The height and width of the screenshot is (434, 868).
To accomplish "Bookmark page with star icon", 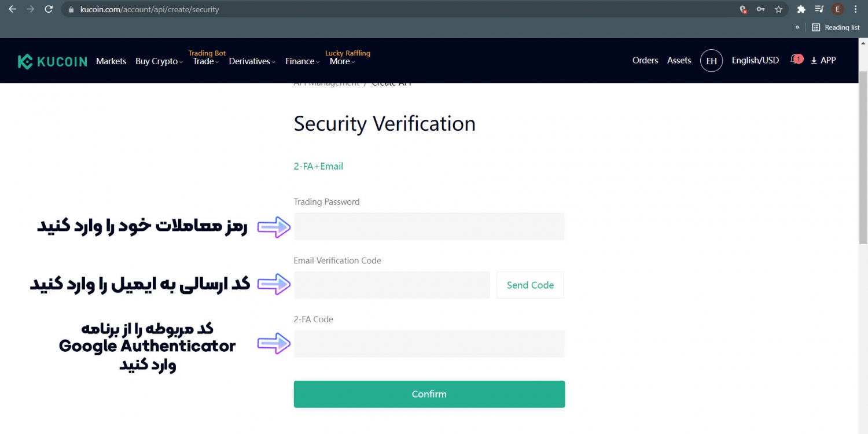I will click(x=778, y=9).
